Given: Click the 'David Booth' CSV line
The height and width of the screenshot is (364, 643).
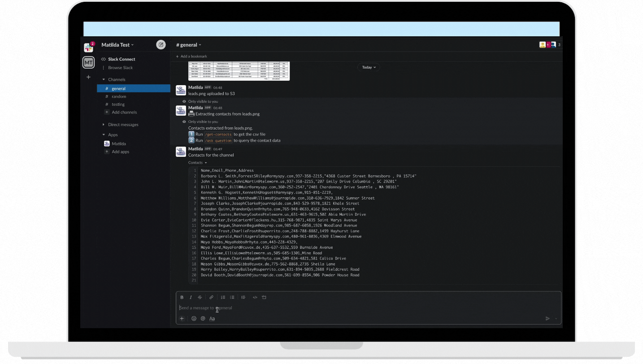Looking at the screenshot, I should tap(280, 275).
